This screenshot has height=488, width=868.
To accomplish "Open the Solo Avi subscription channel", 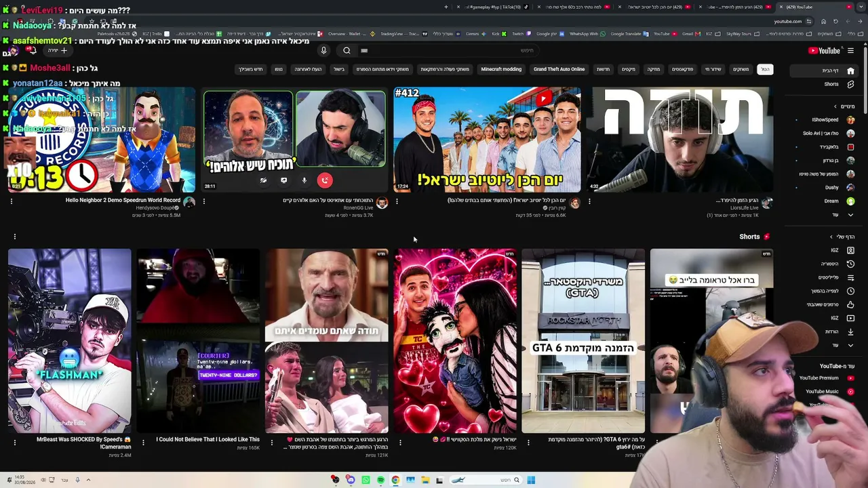I will point(830,134).
